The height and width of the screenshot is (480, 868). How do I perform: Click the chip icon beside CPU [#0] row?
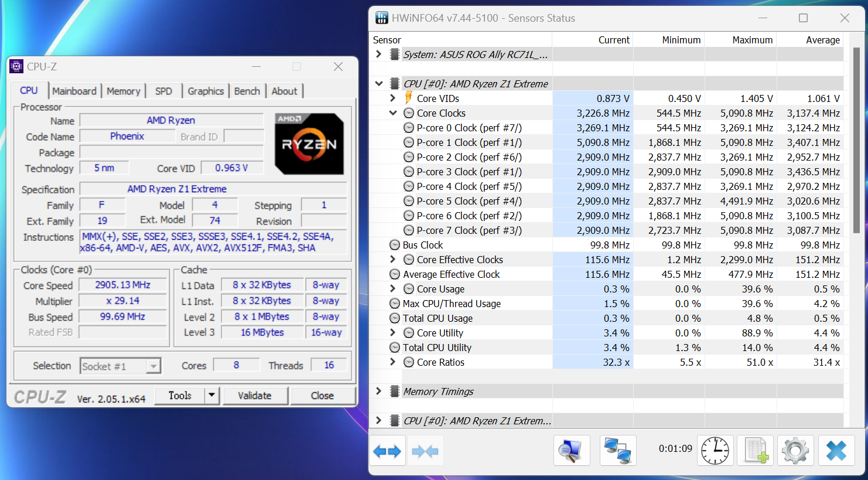[395, 83]
